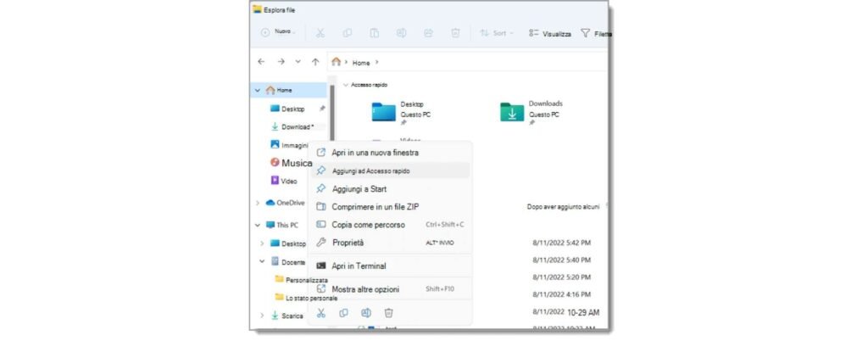Click the 8/11/2022 5:40 PM date entry
Viewport: 868px width, 341px height.
[x=561, y=260]
